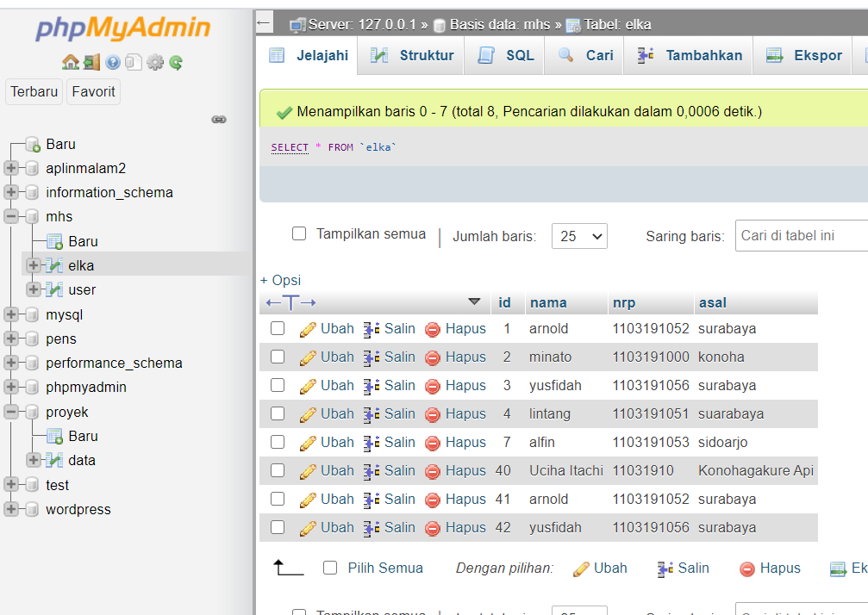Image resolution: width=868 pixels, height=615 pixels.
Task: Click the full texts toggle arrows icon
Action: point(290,302)
